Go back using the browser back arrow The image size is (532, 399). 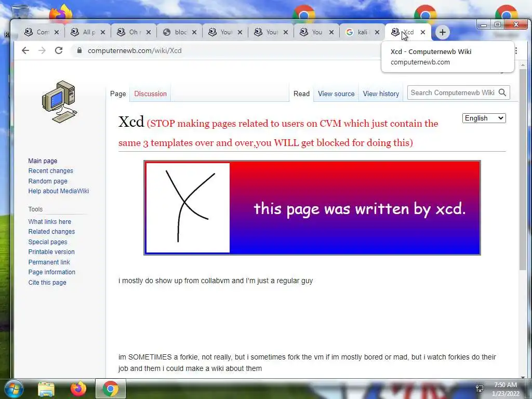tap(25, 50)
